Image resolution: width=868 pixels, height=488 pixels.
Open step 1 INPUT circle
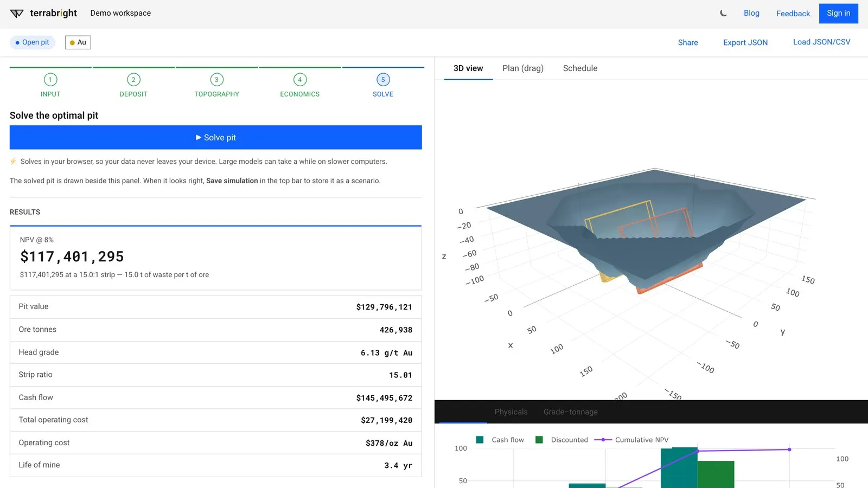click(50, 80)
